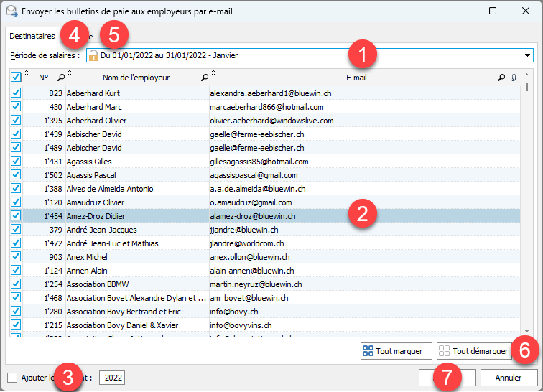
Task: Click the year field showing 2022
Action: [111, 378]
